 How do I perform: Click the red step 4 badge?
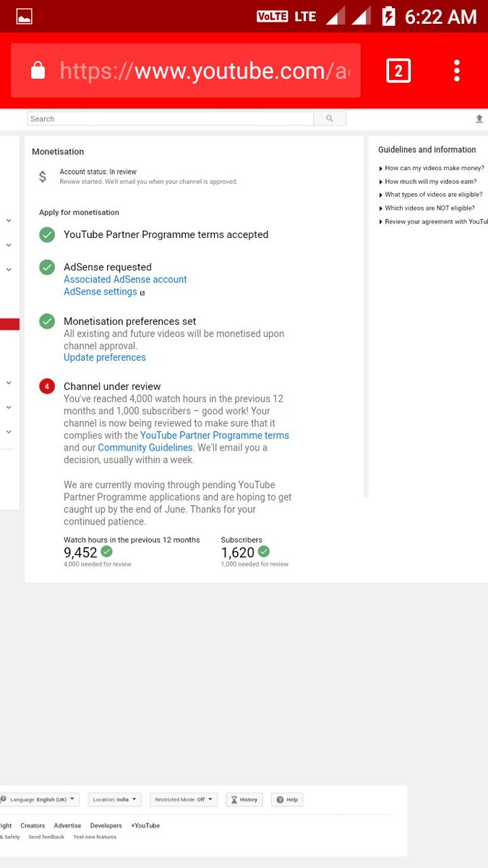(47, 387)
